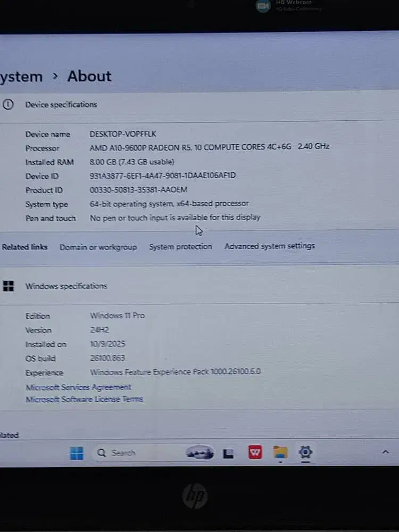This screenshot has height=532, width=399.
Task: Open System protection link
Action: coord(180,246)
